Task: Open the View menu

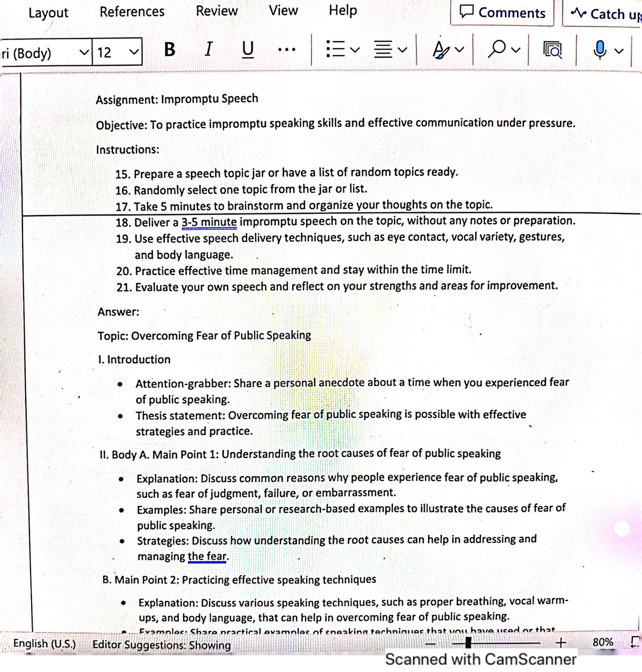Action: (282, 10)
